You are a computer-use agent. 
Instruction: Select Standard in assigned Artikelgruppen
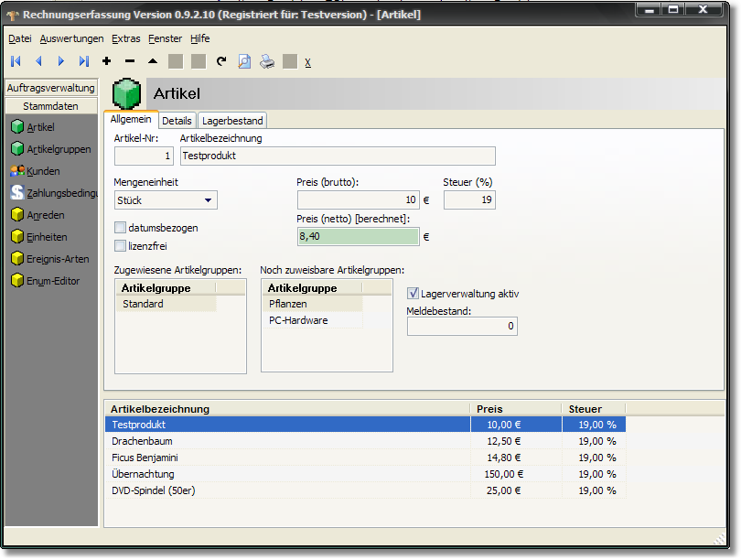[x=166, y=304]
